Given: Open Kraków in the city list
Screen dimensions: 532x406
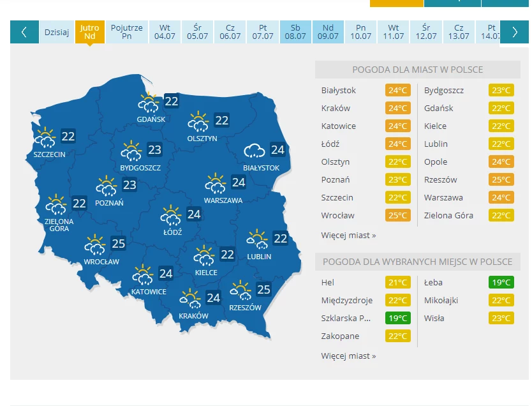Looking at the screenshot, I should pyautogui.click(x=336, y=109).
